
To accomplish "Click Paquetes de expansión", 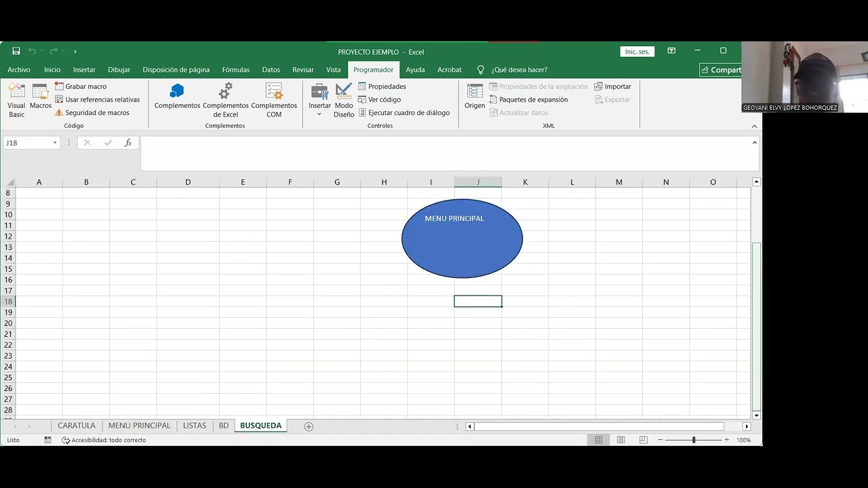I will click(x=528, y=100).
